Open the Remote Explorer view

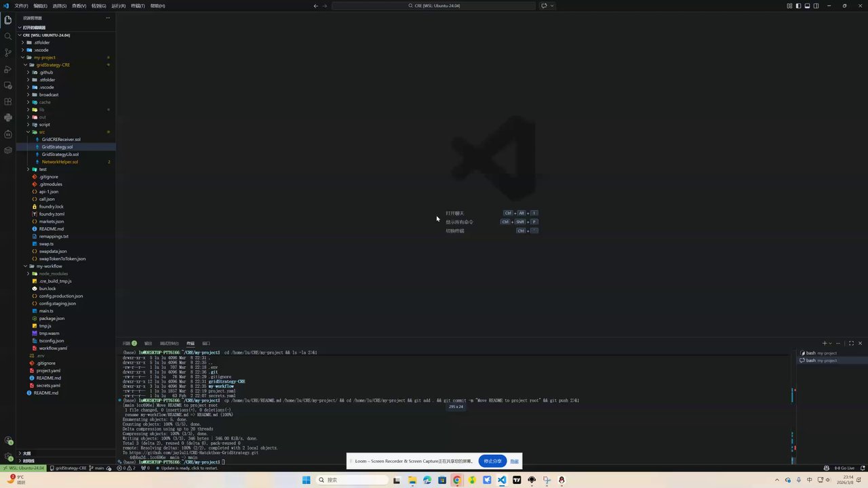coord(8,85)
